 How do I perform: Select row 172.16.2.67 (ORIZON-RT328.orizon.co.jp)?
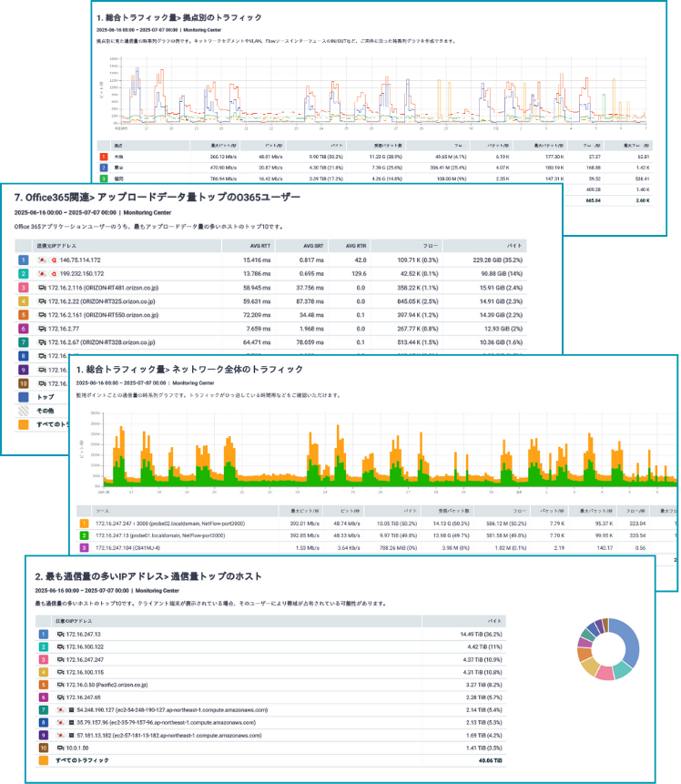point(270,342)
